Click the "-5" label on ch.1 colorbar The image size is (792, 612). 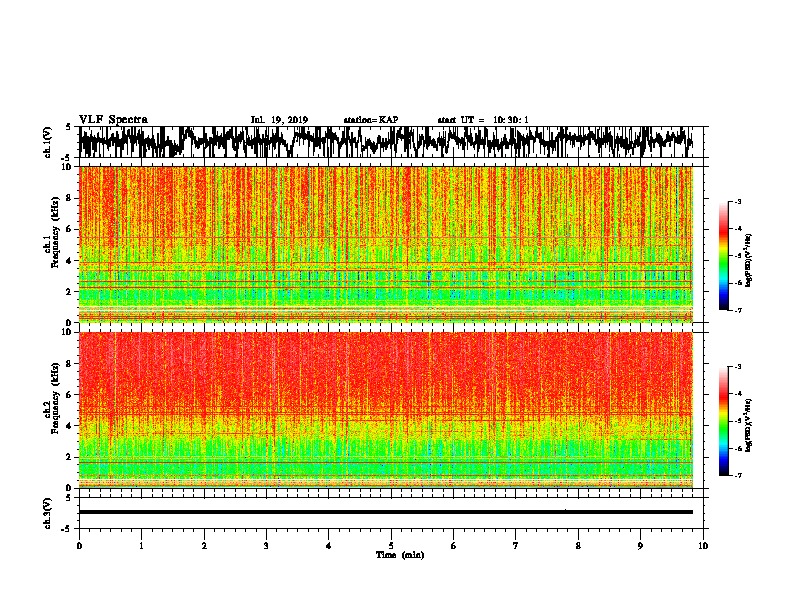point(737,256)
